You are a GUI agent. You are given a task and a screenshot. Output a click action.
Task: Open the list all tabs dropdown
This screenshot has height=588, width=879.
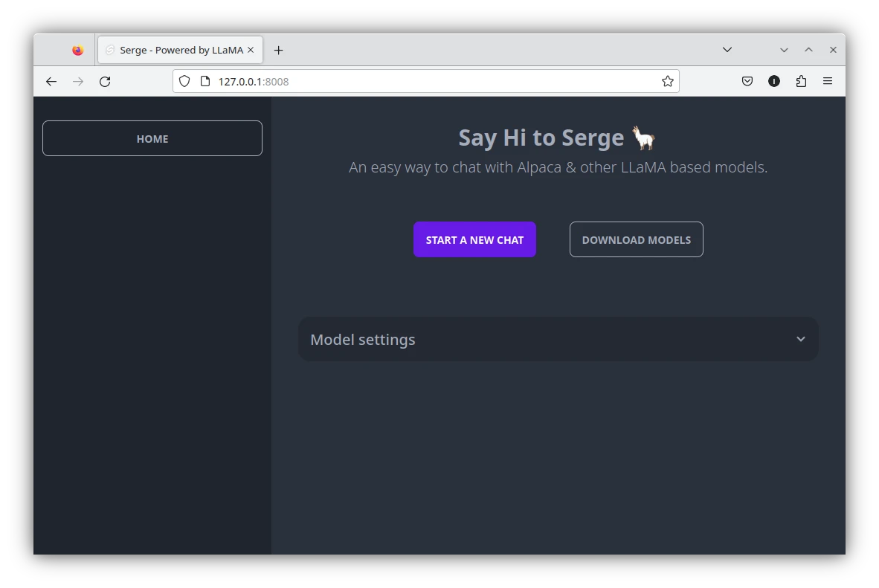pos(727,50)
